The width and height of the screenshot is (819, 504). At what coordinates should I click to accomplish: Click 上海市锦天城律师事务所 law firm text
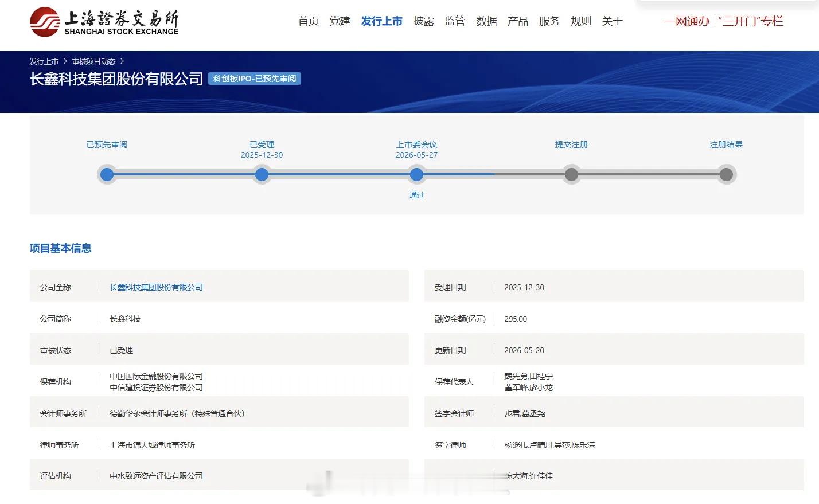click(153, 445)
